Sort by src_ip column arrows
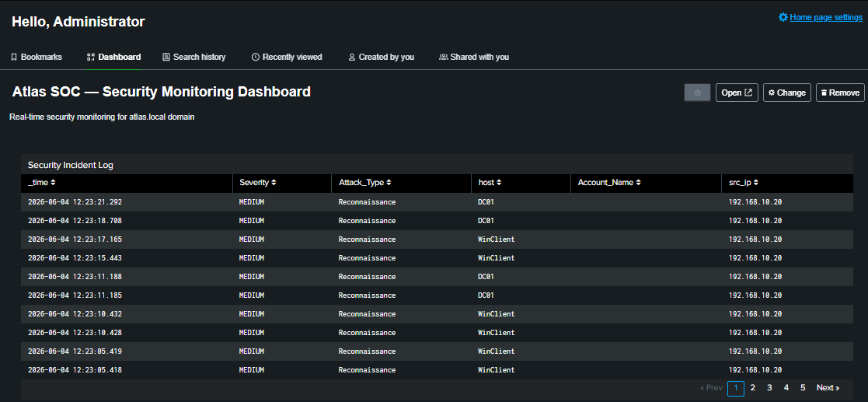This screenshot has height=402, width=868. pos(755,182)
